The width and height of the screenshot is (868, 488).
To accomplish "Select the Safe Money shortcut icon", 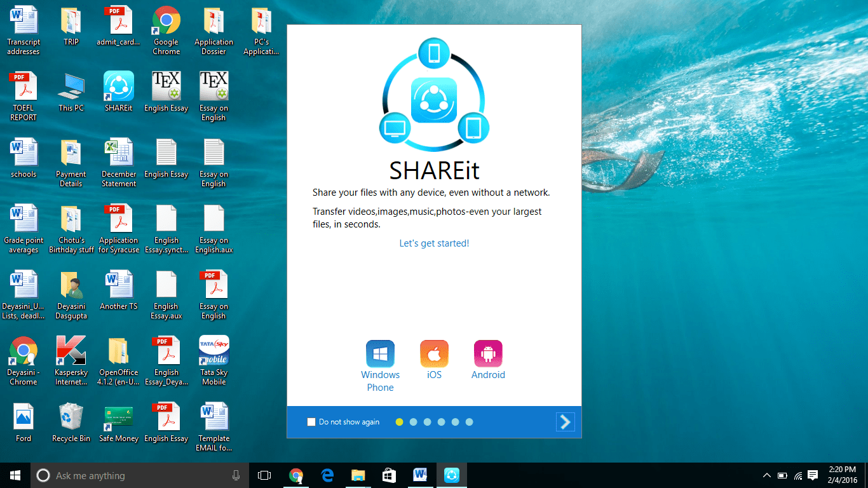I will coord(119,417).
